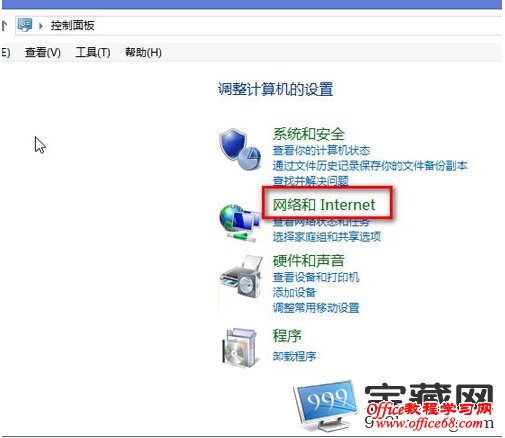
Task: Click the Hardware and Sound printer icon
Action: point(241,277)
